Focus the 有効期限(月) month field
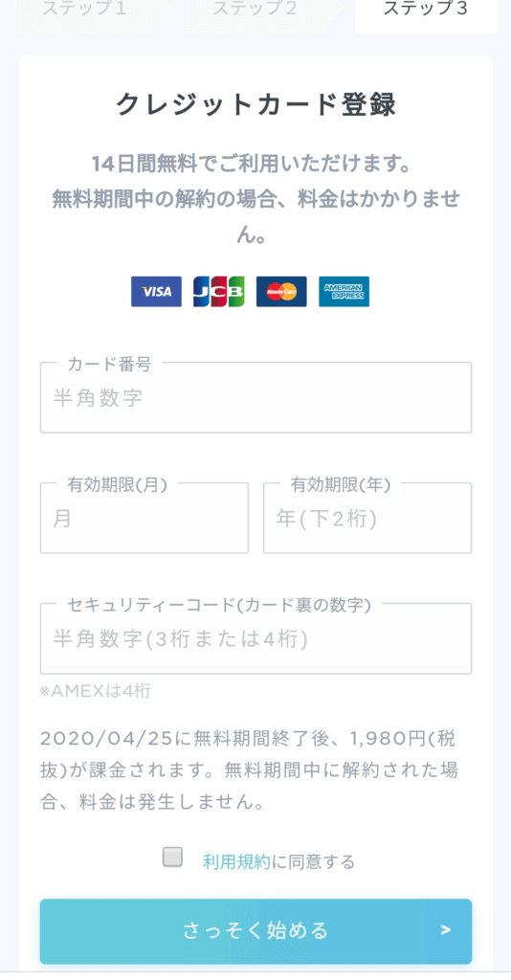The height and width of the screenshot is (980, 511). coord(144,518)
